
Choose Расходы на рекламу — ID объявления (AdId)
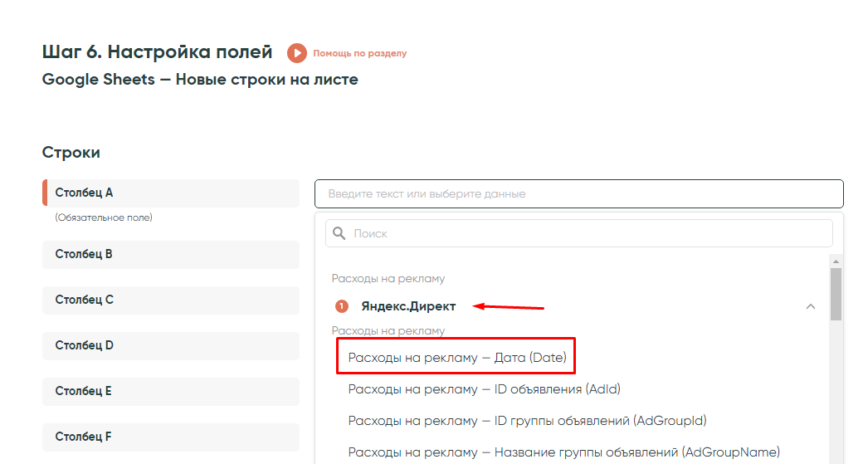point(484,388)
